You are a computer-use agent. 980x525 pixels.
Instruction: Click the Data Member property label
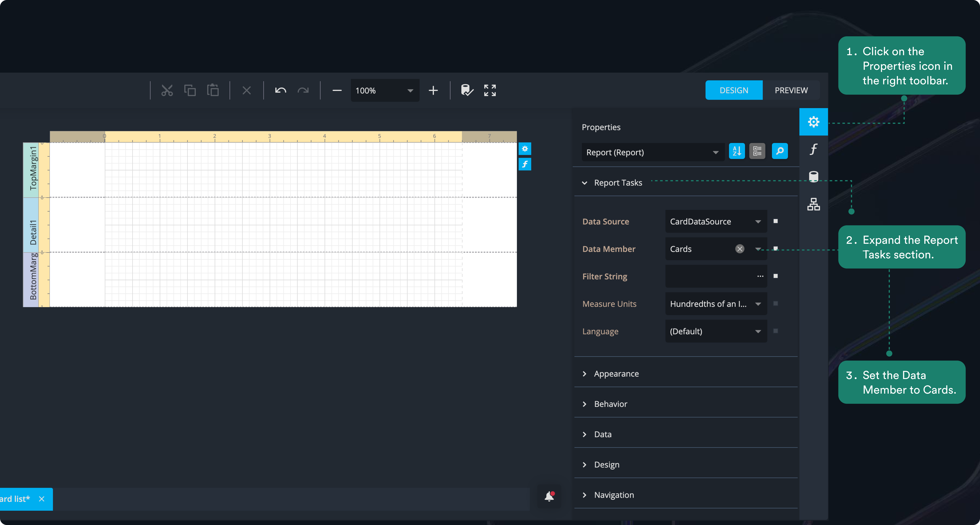click(609, 249)
